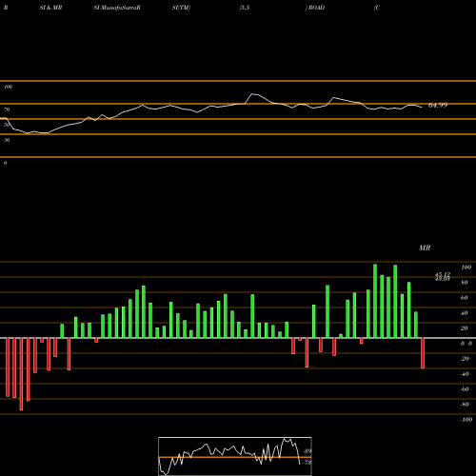Click the RSI axis label 70
The height and width of the screenshot is (476, 476).
(7, 109)
